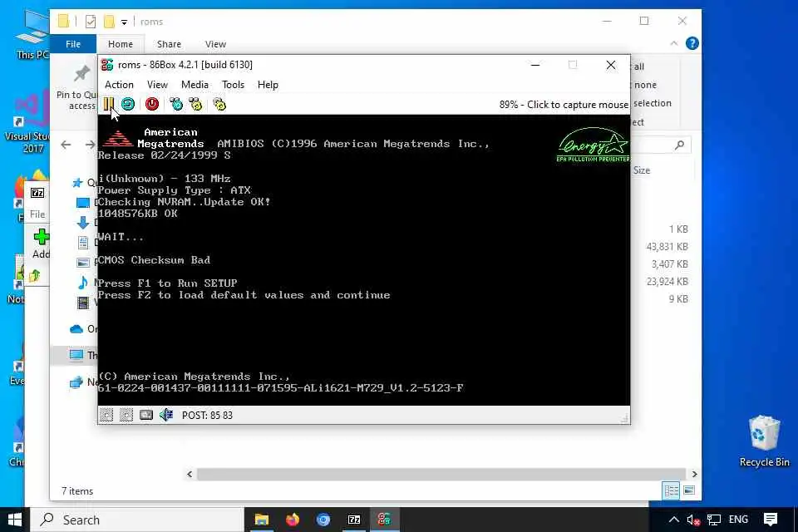Switch to View tab in Explorer ribbon

(216, 44)
